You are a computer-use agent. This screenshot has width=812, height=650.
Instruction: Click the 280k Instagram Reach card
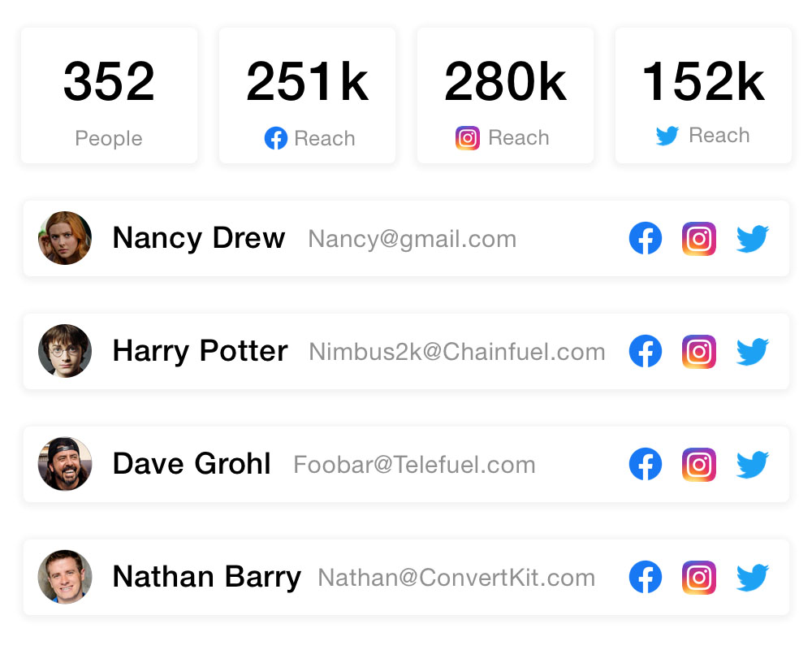point(505,96)
